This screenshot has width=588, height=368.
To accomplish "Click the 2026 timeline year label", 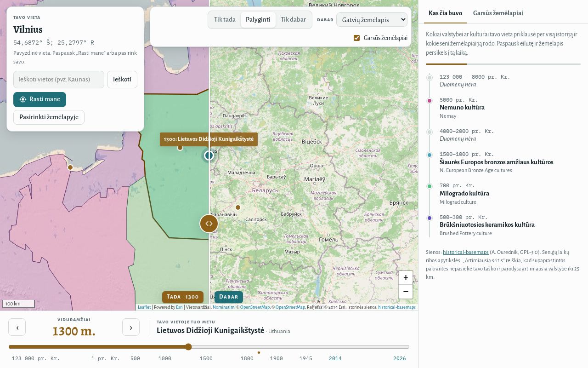I will tap(399, 358).
